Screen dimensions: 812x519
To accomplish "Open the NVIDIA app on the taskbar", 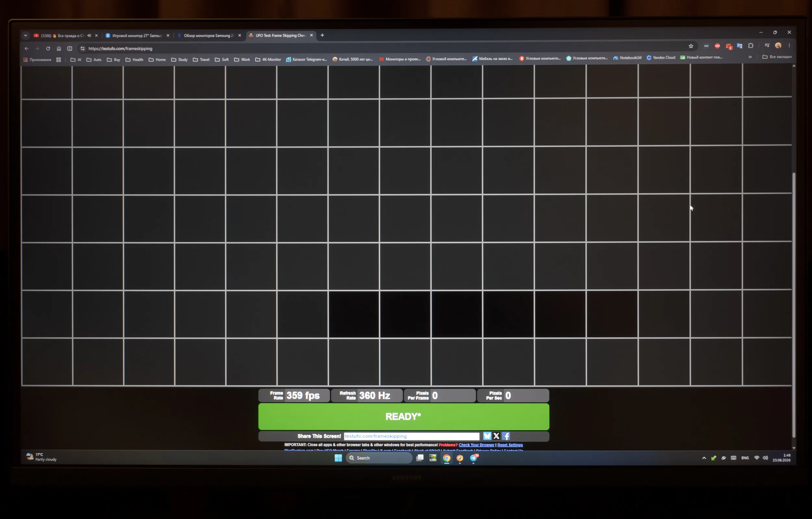I will point(433,458).
